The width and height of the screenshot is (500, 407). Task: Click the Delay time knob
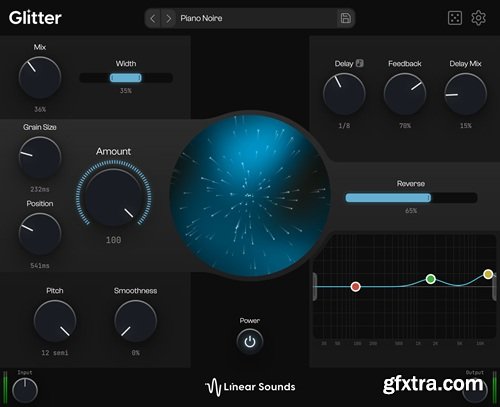click(x=344, y=94)
